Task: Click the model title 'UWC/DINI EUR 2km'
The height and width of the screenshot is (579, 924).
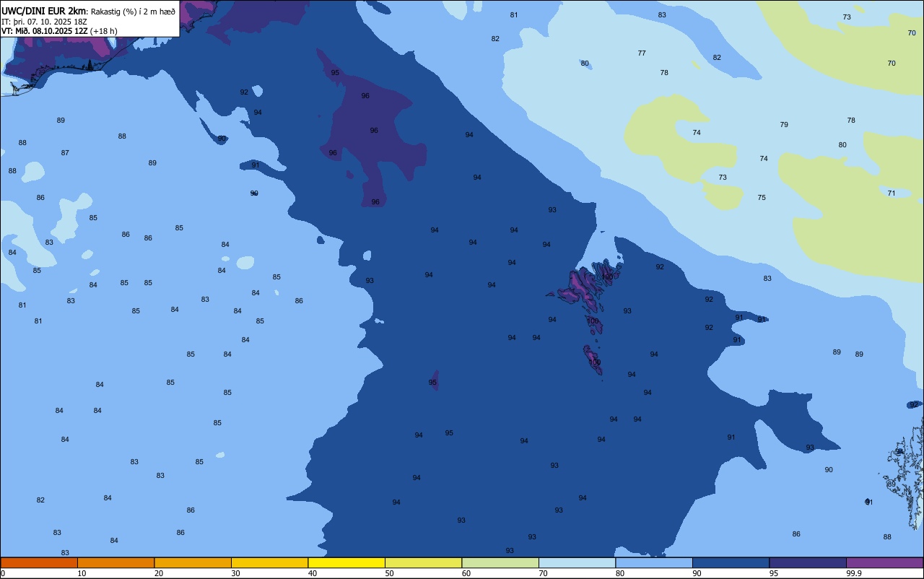Action: pyautogui.click(x=44, y=11)
